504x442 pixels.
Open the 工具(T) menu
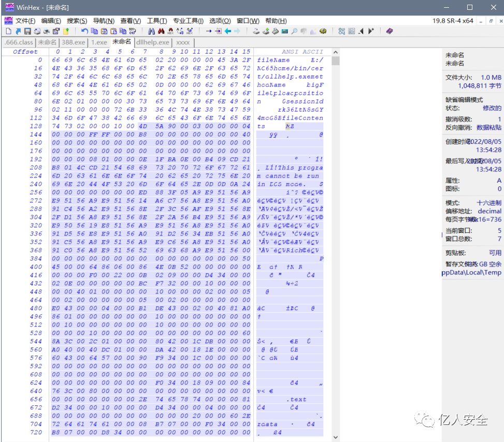(157, 21)
